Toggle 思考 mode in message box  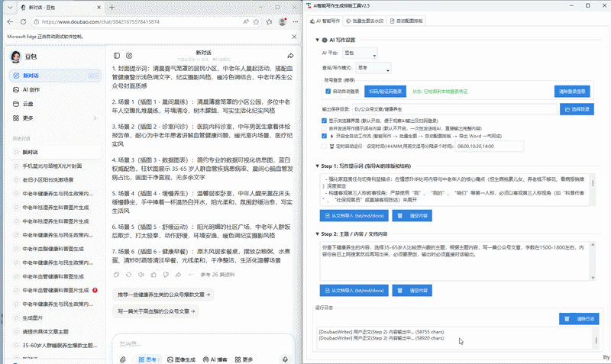[x=148, y=359]
